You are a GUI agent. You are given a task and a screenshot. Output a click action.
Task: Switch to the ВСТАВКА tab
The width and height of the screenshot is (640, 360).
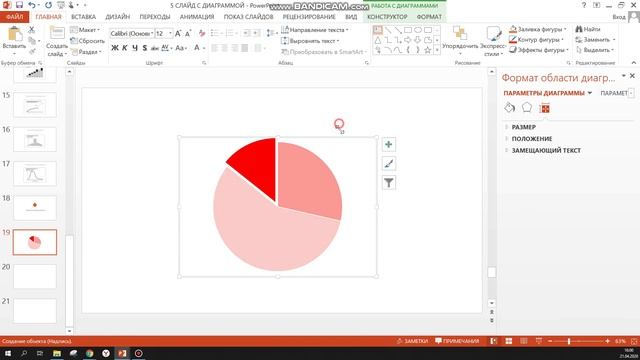(x=83, y=17)
